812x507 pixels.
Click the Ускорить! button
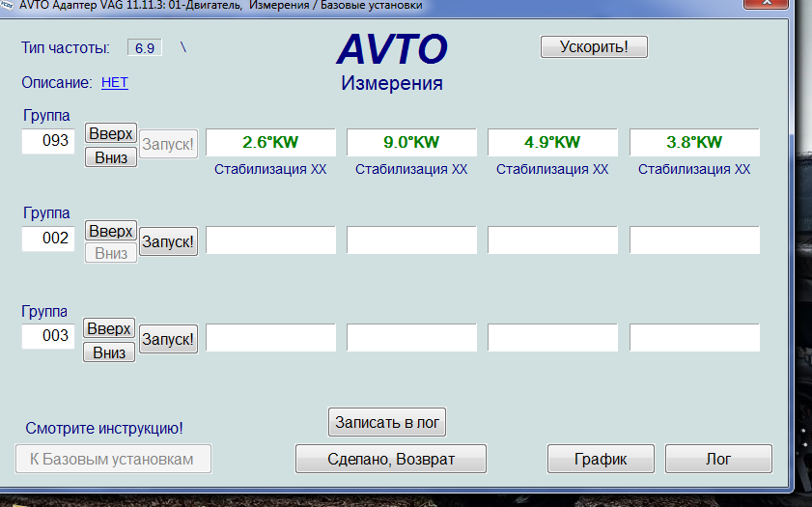pyautogui.click(x=594, y=47)
